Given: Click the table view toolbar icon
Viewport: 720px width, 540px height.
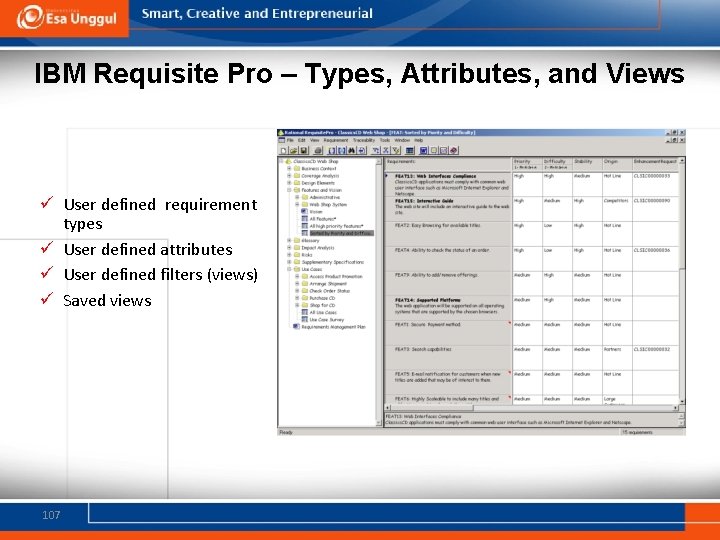Looking at the screenshot, I should [410, 150].
